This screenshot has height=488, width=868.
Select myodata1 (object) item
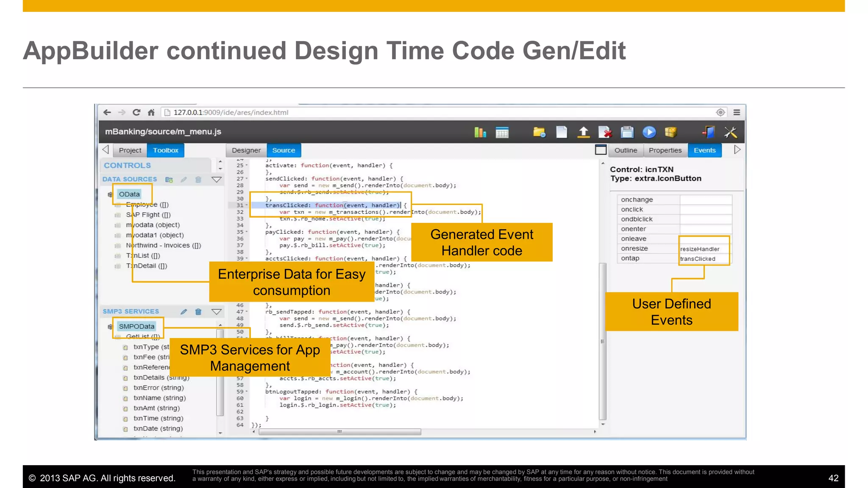point(155,235)
